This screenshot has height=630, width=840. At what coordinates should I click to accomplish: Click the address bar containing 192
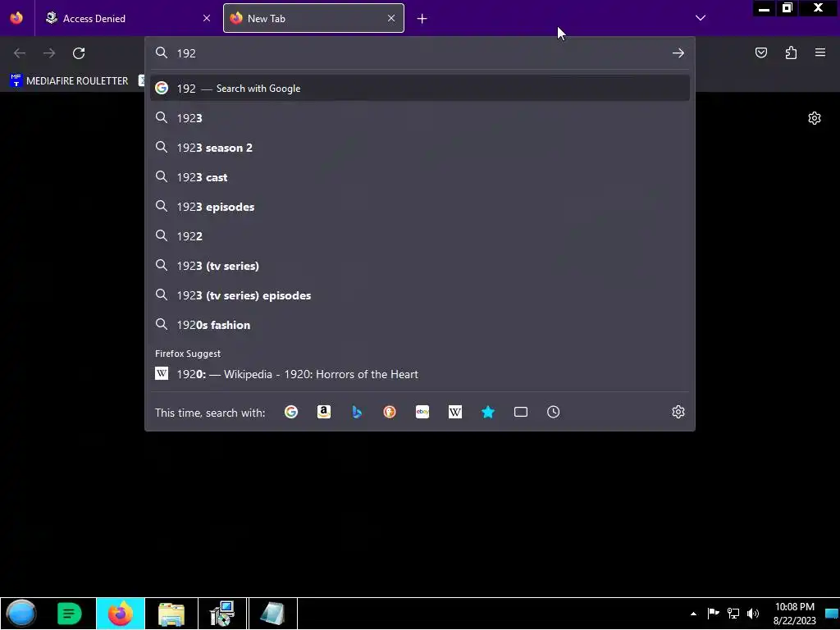418,53
